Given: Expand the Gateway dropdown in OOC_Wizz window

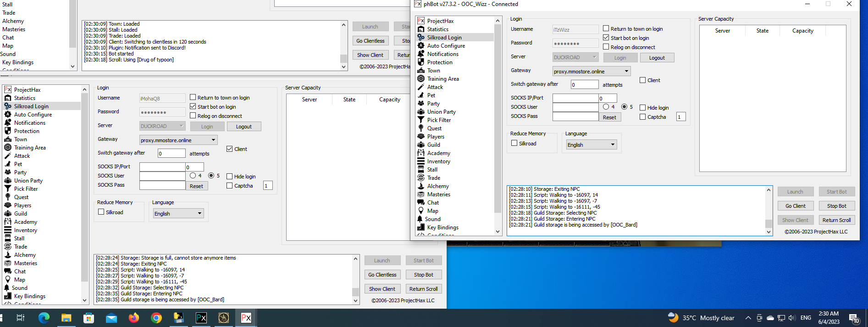Looking at the screenshot, I should pyautogui.click(x=626, y=71).
